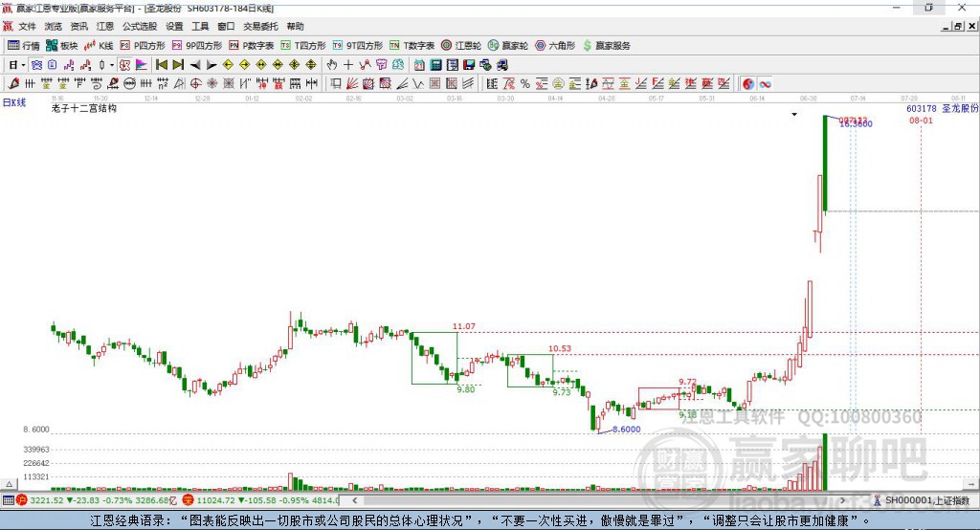Open the P四方形 tool

coord(143,46)
